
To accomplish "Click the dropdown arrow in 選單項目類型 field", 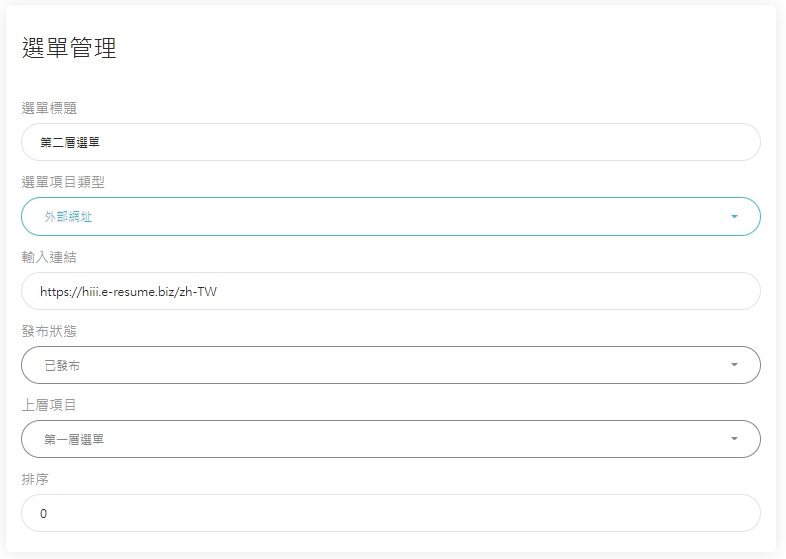I will click(734, 216).
